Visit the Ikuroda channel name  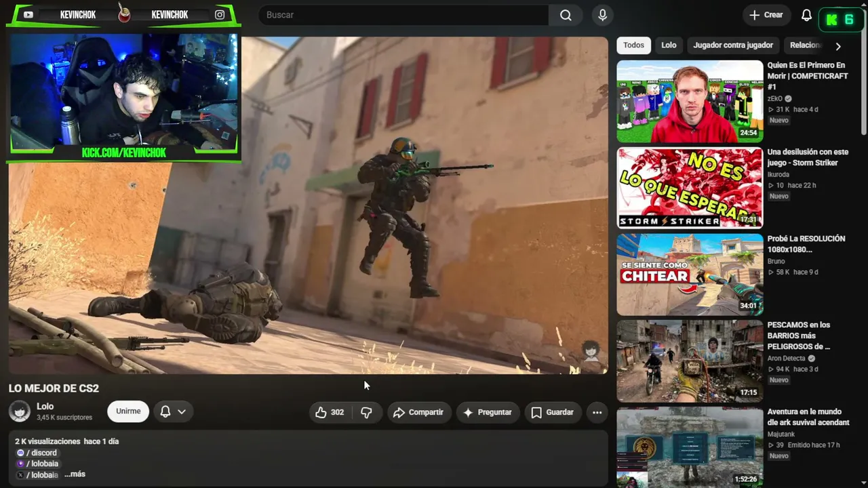pos(778,175)
